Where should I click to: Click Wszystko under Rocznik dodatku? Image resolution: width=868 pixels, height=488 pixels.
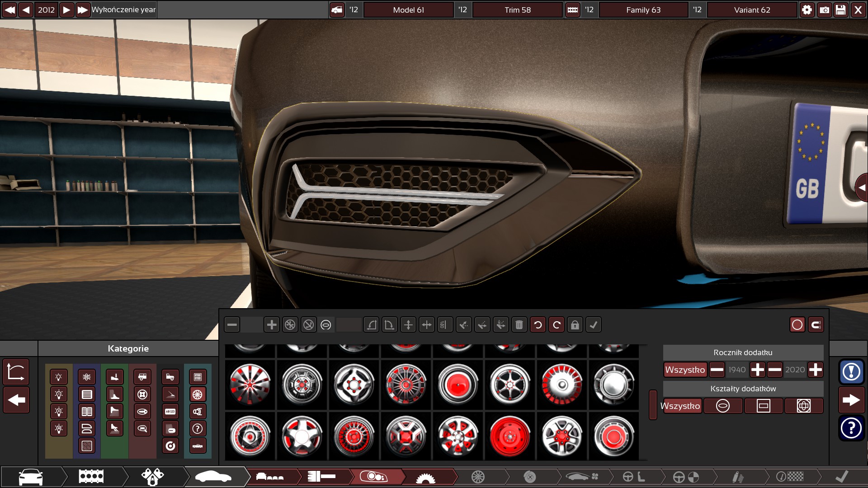685,370
